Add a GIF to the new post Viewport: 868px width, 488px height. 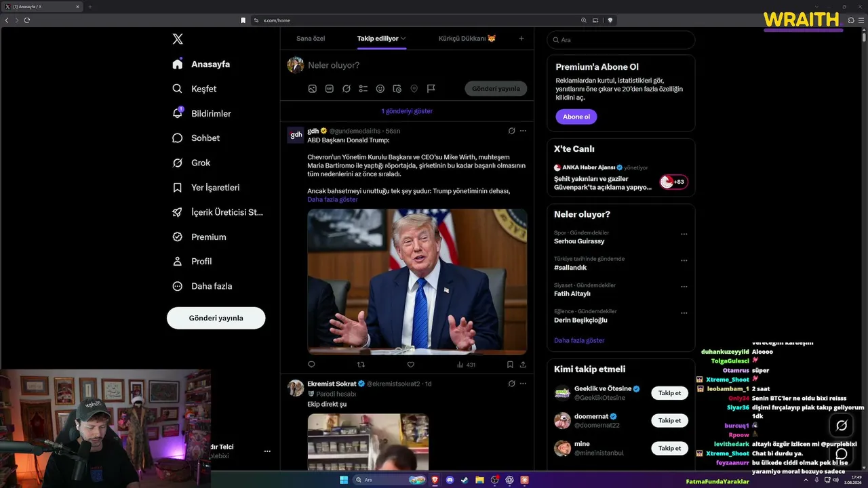(330, 89)
